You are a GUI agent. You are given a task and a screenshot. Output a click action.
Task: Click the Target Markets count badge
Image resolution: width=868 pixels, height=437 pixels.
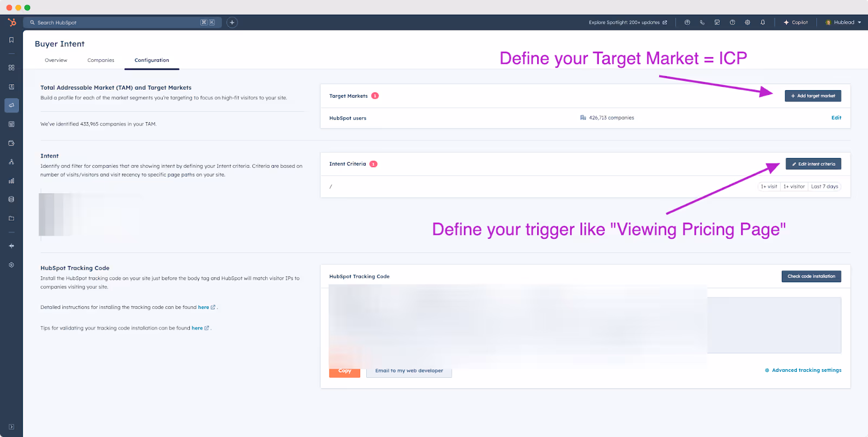(375, 96)
